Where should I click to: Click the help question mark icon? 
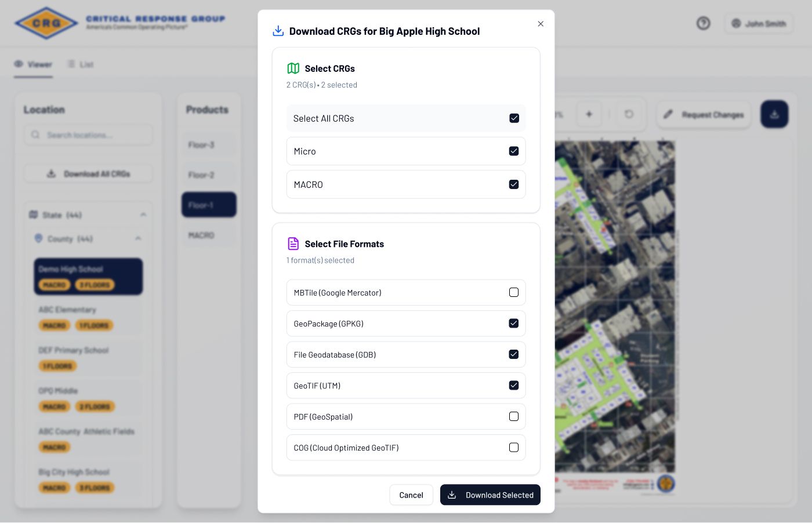tap(703, 23)
